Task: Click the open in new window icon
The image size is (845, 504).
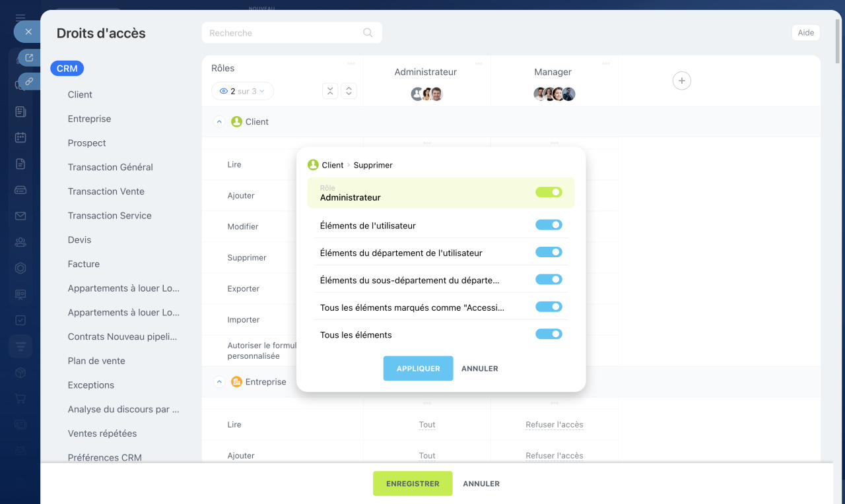Action: pyautogui.click(x=29, y=57)
